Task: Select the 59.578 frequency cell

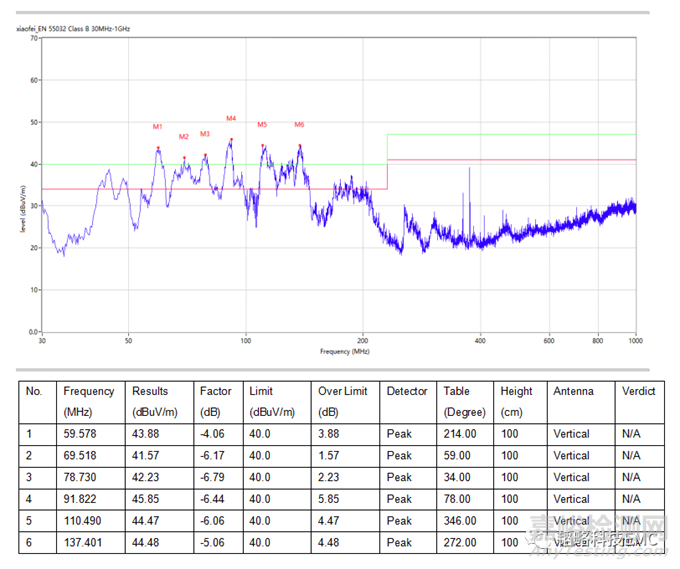Action: click(x=80, y=434)
